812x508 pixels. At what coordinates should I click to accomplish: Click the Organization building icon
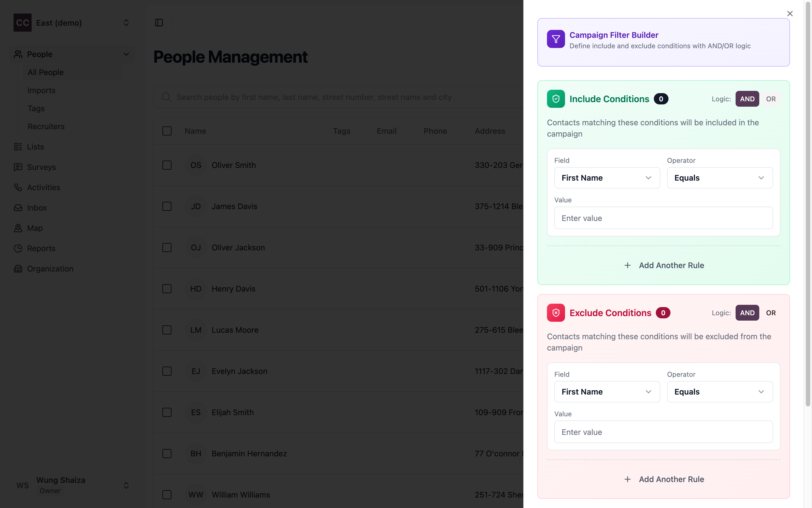tap(18, 269)
